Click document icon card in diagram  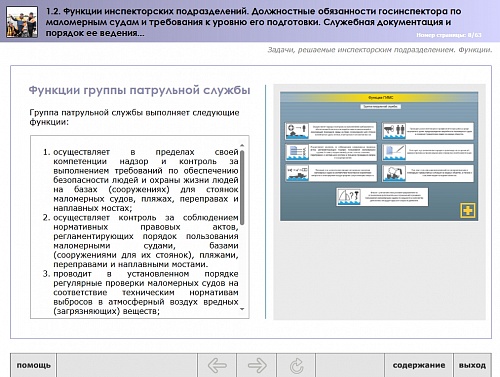tap(331, 152)
